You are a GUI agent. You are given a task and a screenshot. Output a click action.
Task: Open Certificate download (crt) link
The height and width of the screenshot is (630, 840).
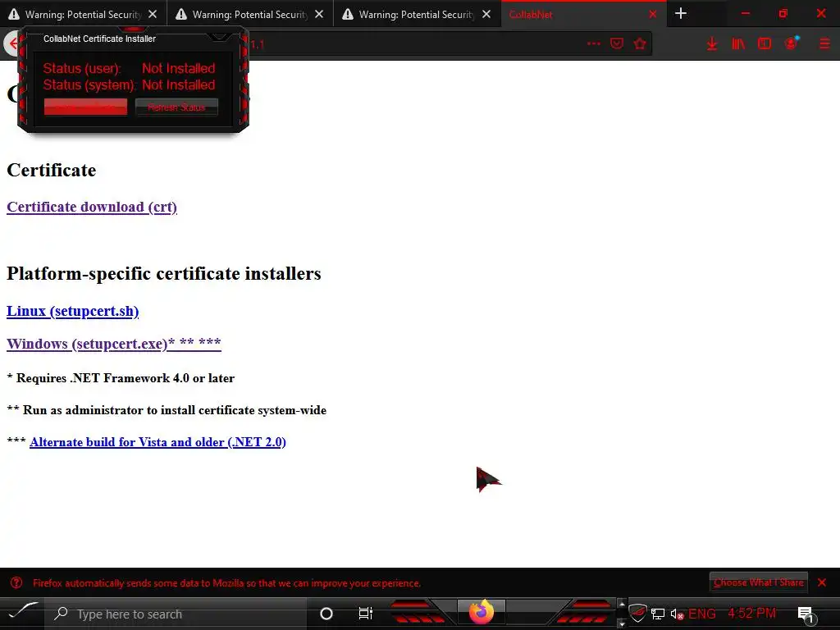coord(92,207)
